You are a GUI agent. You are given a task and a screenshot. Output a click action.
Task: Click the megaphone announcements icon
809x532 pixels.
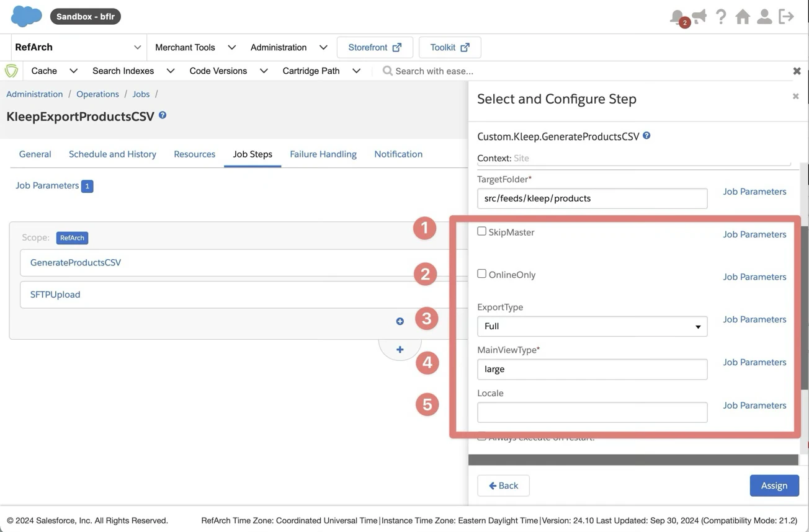tap(699, 16)
